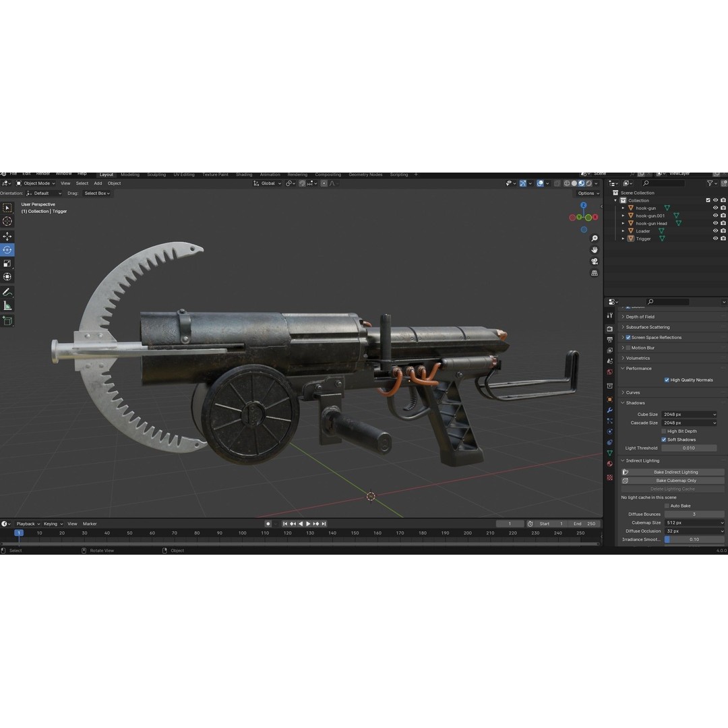Collapse the Shadows panel
This screenshot has height=728, width=728.
635,403
